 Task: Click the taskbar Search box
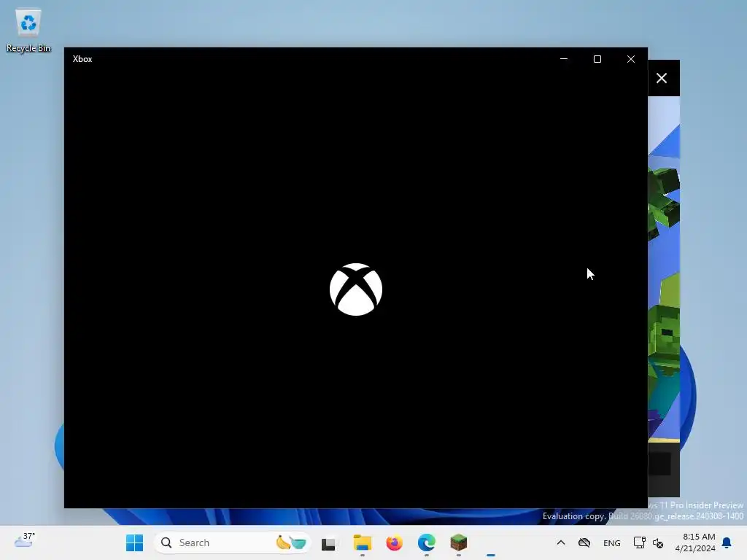tap(233, 542)
